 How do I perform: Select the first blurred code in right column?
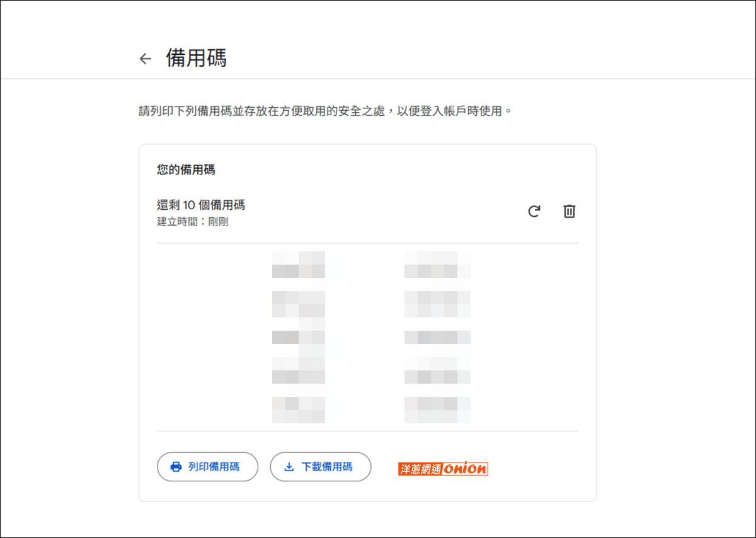(x=437, y=265)
